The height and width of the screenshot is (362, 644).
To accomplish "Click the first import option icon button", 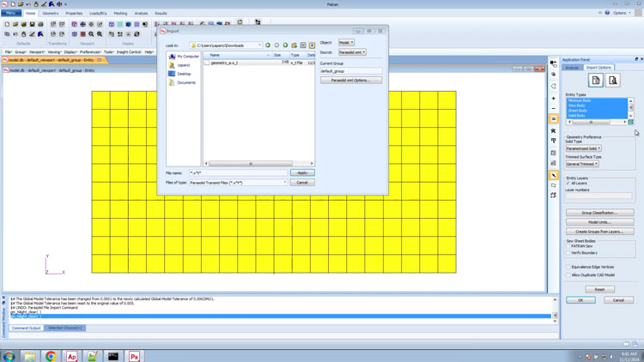I will click(x=595, y=81).
